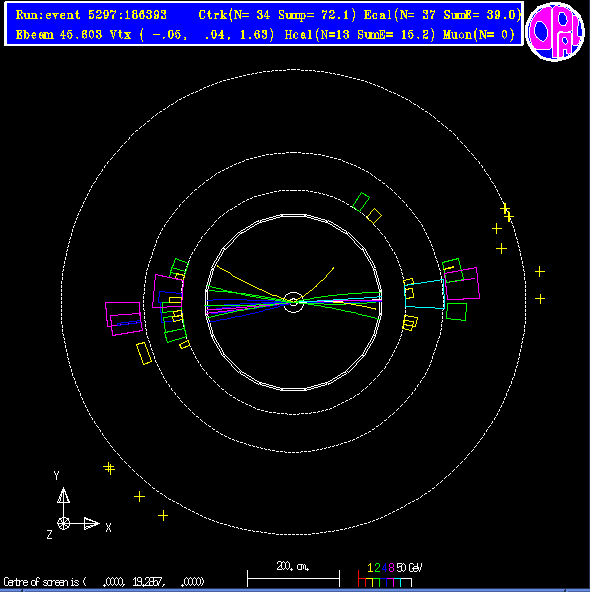590x592 pixels.
Task: Click the Ebeam 45.603 value
Action: 59,35
